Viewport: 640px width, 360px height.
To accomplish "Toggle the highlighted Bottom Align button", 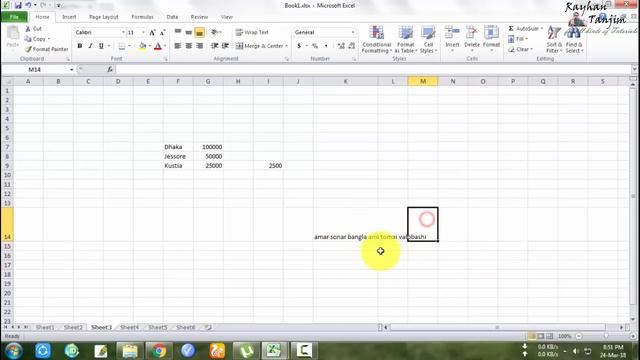I will (199, 32).
